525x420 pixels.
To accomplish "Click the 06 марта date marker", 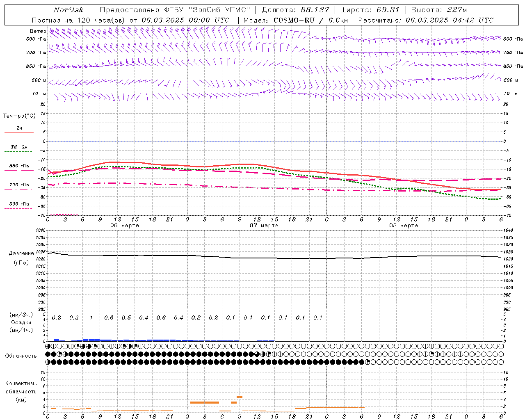I will [x=125, y=226].
